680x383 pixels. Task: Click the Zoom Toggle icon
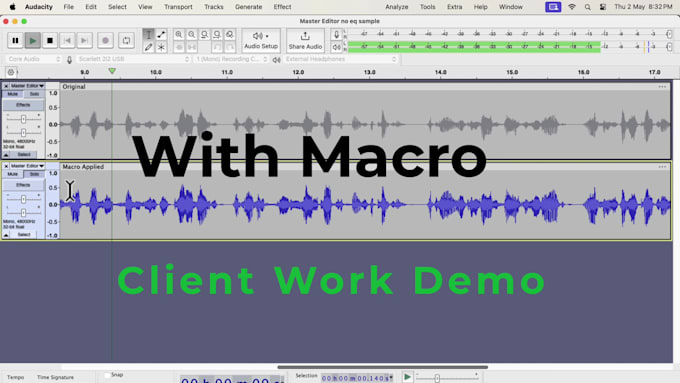229,34
